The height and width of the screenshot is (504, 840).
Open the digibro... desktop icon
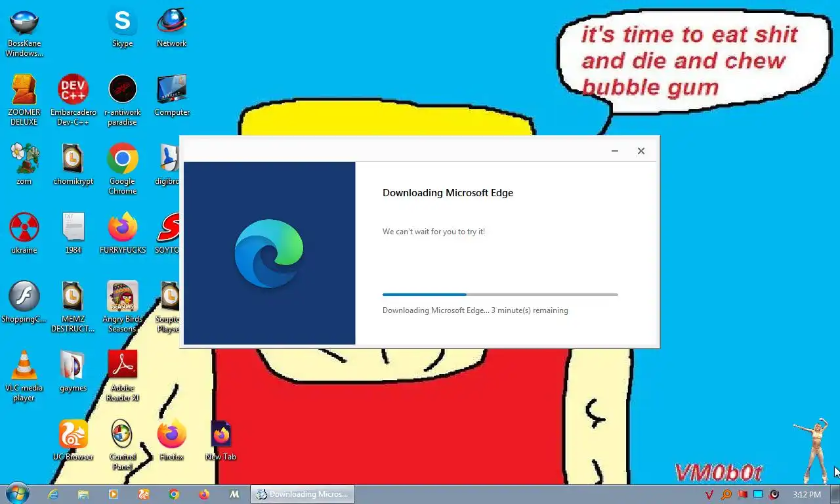(169, 164)
